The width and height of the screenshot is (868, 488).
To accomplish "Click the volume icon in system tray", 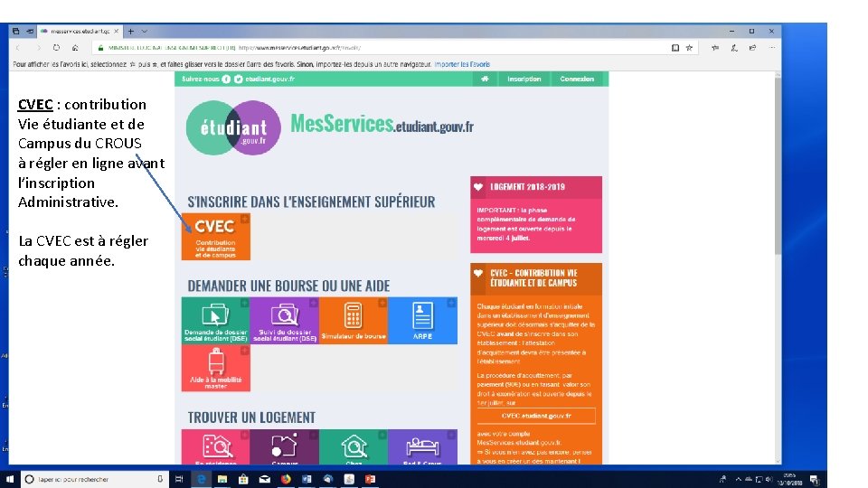I will (x=769, y=479).
